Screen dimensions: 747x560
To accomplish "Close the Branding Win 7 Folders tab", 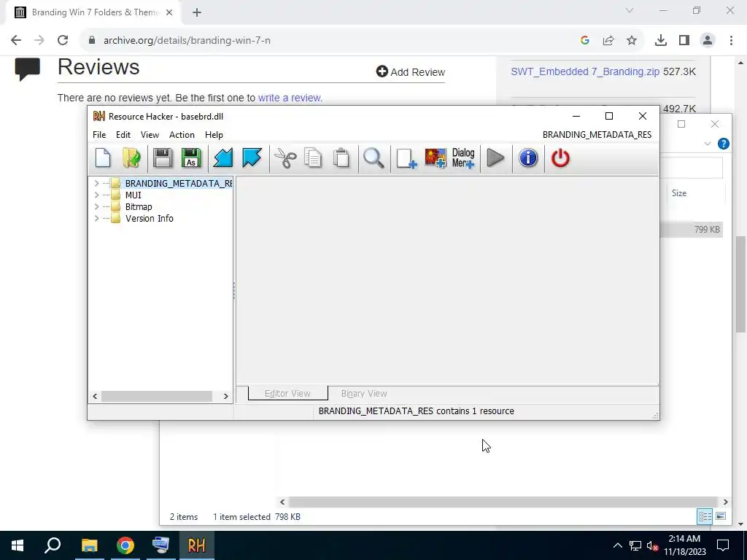I will click(x=169, y=12).
